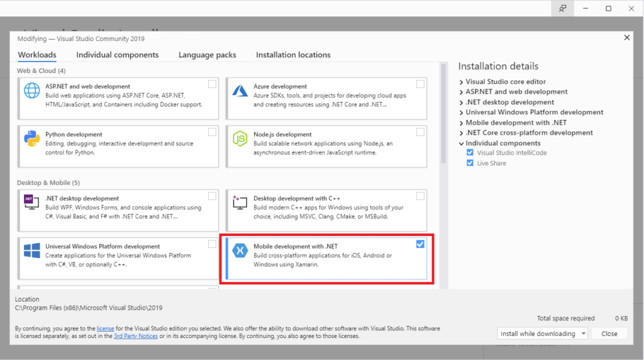This screenshot has height=360, width=644.
Task: Click the workloads list vertical scrollbar
Action: point(443,114)
